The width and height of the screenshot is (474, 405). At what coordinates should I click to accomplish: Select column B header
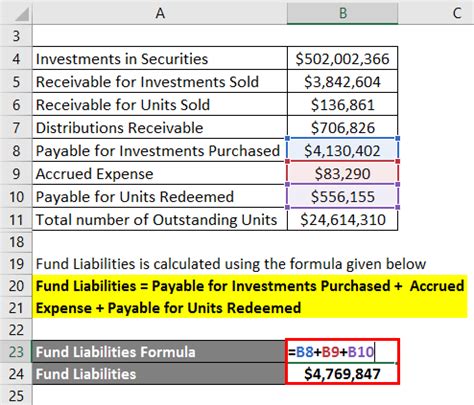342,13
